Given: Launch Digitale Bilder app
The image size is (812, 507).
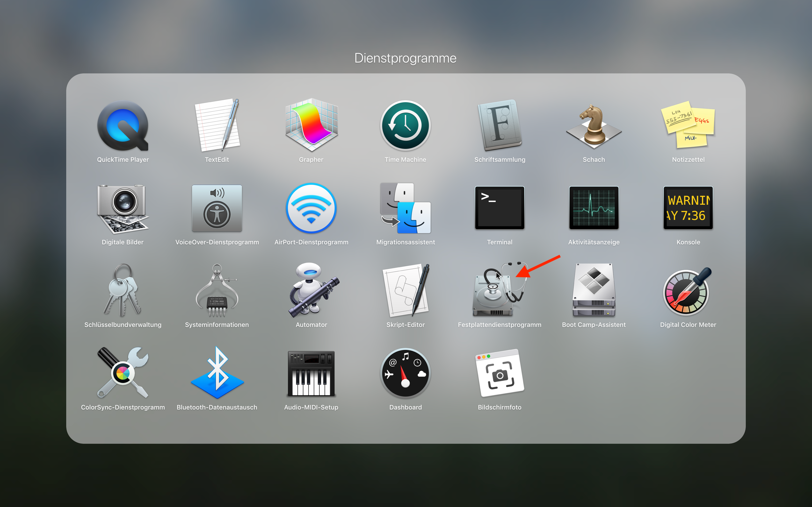Looking at the screenshot, I should tap(123, 208).
